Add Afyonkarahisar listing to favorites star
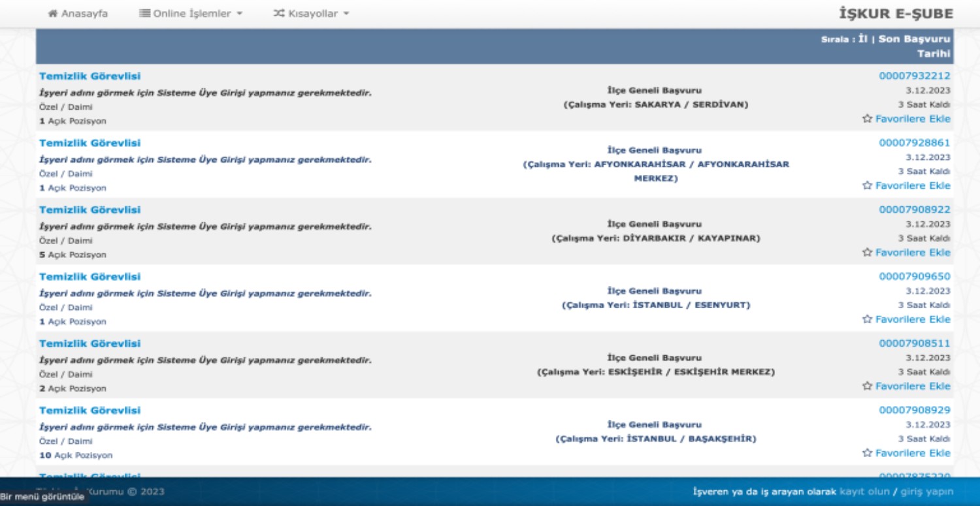The image size is (980, 506). click(867, 185)
